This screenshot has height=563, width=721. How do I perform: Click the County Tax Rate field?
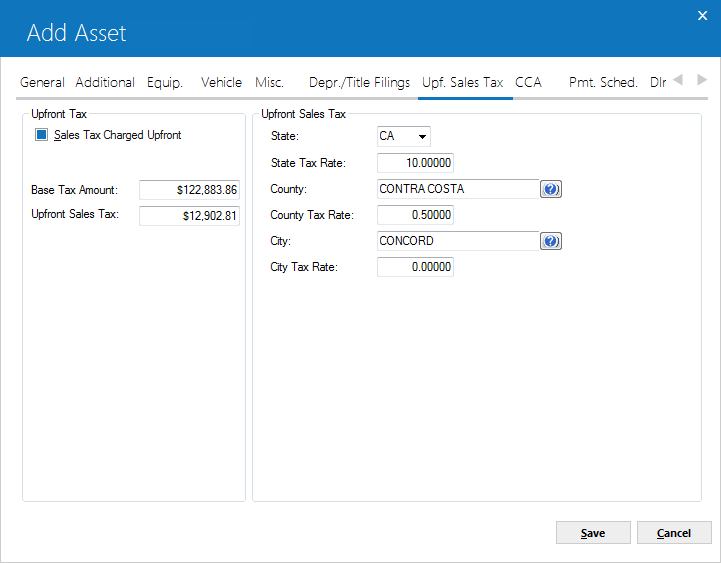tap(415, 215)
